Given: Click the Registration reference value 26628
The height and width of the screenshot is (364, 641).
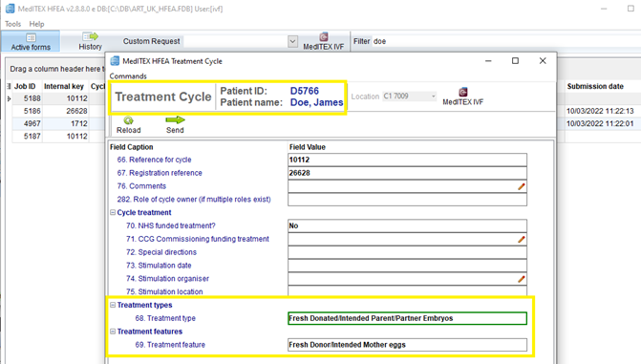Looking at the screenshot, I should click(x=407, y=173).
